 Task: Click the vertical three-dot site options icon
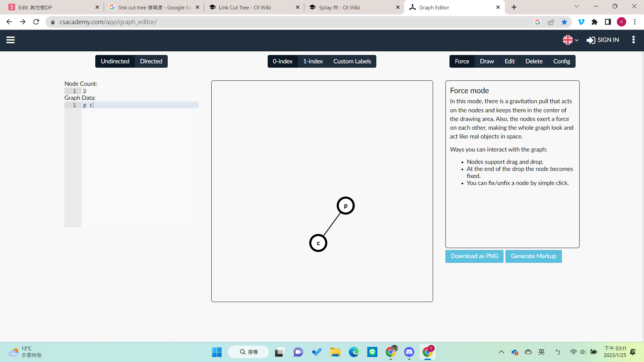pos(633,40)
